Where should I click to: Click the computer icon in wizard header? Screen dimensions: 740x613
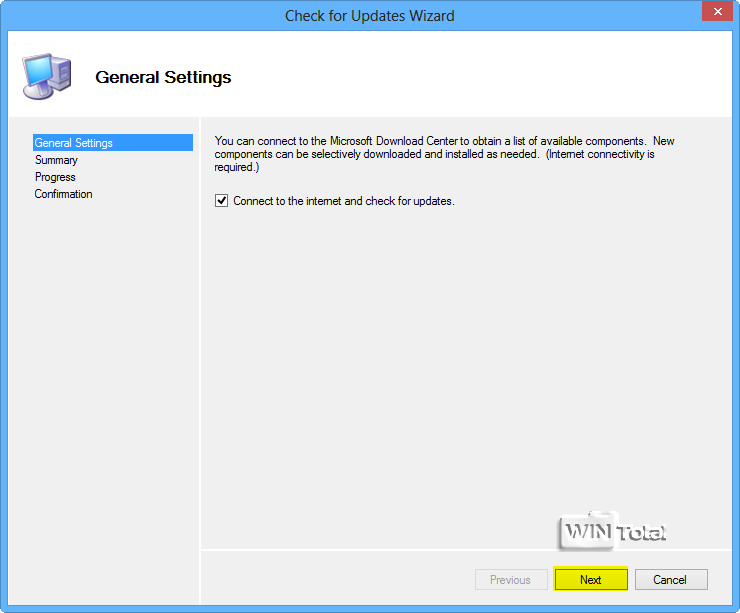46,76
